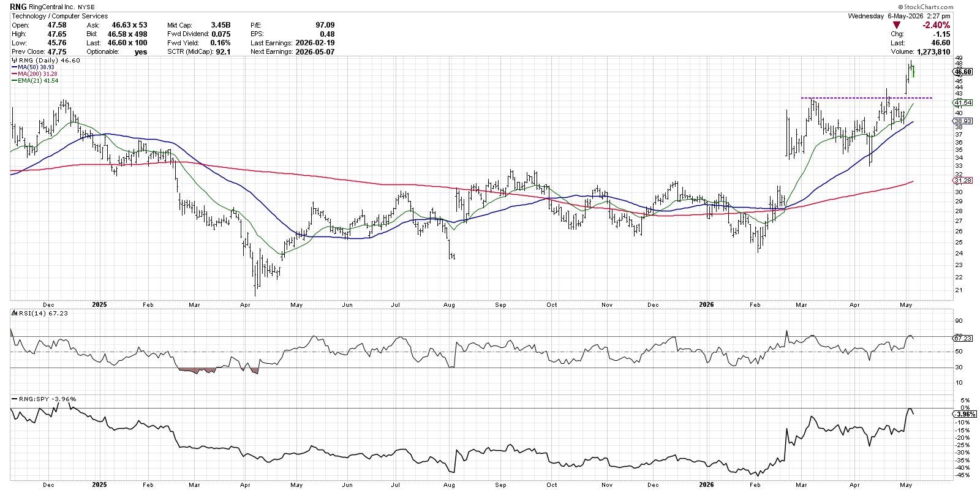Click the RNG ticker symbol in the header
The height and width of the screenshot is (490, 980).
pos(18,7)
